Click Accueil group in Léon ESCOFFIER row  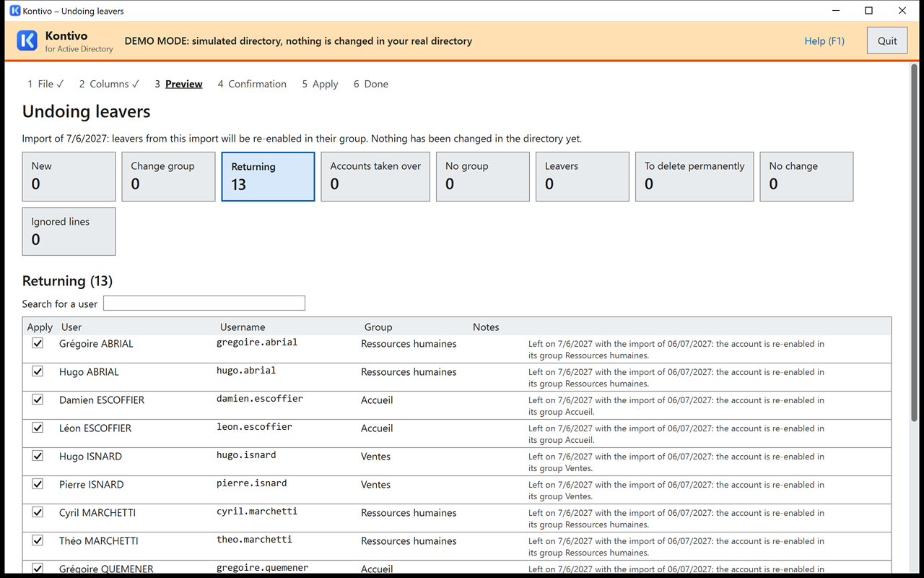377,428
